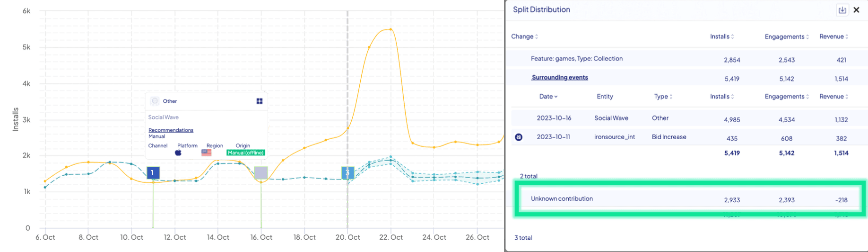This screenshot has width=868, height=252.
Task: Click the peak data point at 22 Oct
Action: coord(391,29)
